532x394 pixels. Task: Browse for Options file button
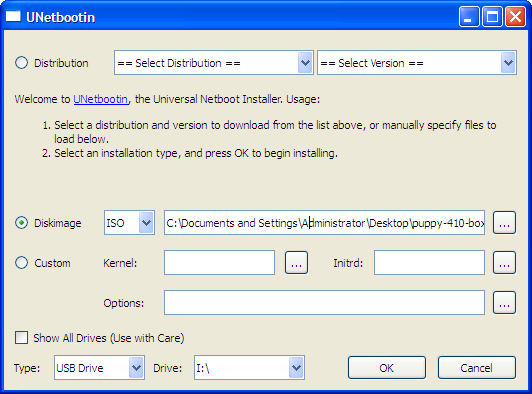504,303
